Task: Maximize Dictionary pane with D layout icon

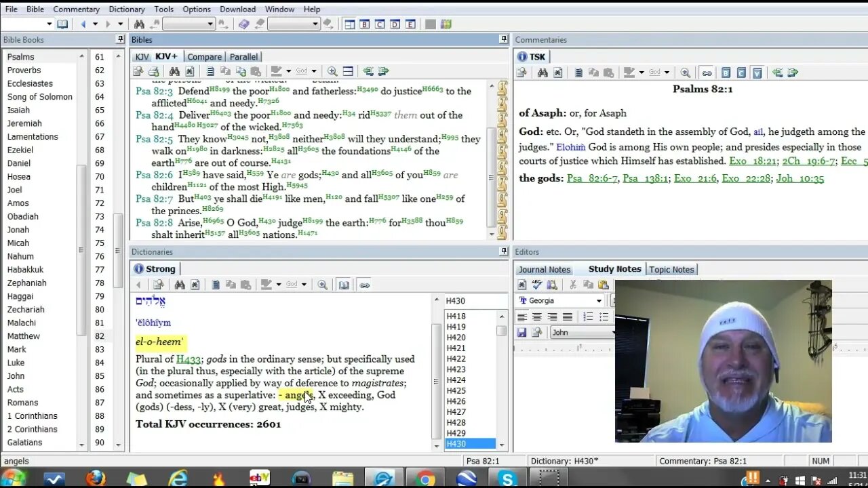Action: (395, 24)
